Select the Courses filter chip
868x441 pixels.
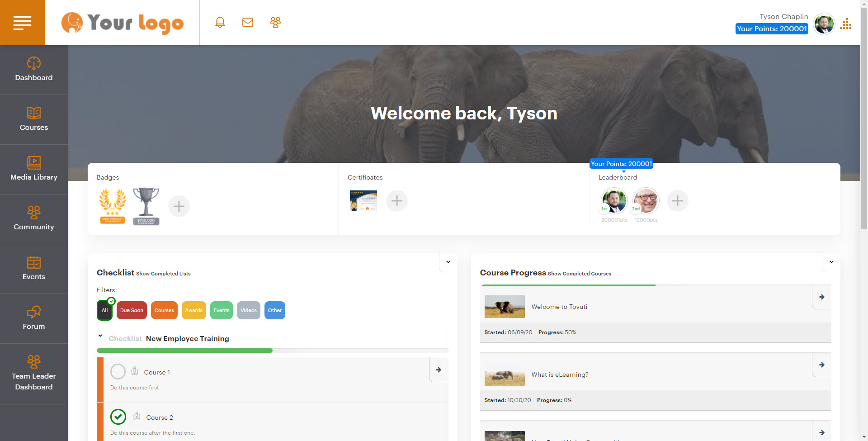tap(164, 310)
